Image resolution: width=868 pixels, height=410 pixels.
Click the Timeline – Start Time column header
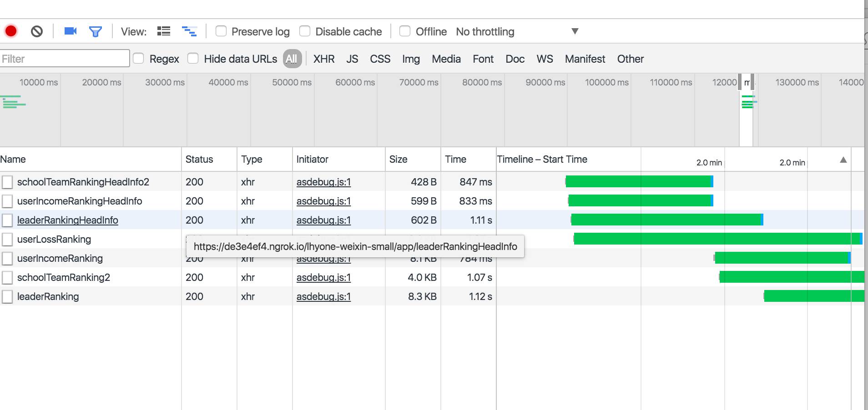(x=542, y=160)
